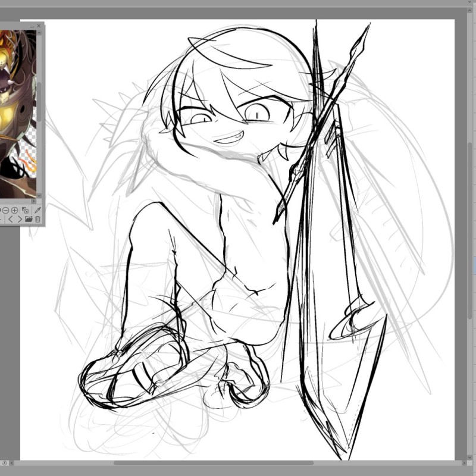The height and width of the screenshot is (476, 476).
Task: Zoom in the Sub View panel image
Action: [x=14, y=211]
